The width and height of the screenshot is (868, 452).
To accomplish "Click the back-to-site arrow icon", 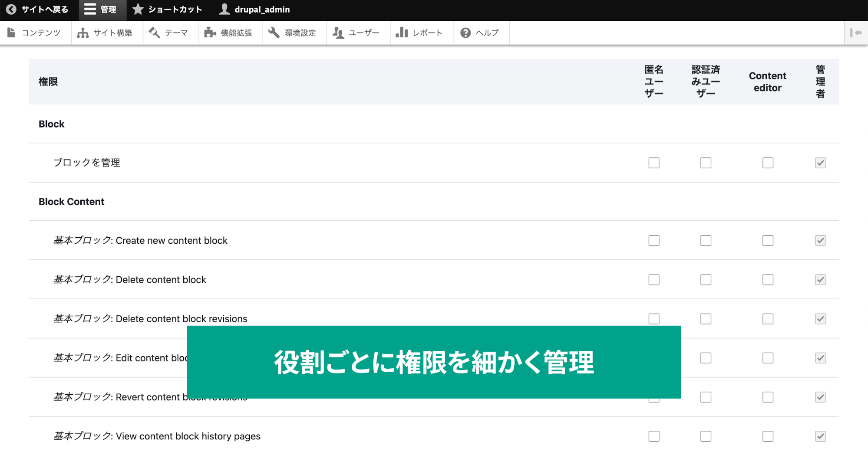I will tap(11, 9).
